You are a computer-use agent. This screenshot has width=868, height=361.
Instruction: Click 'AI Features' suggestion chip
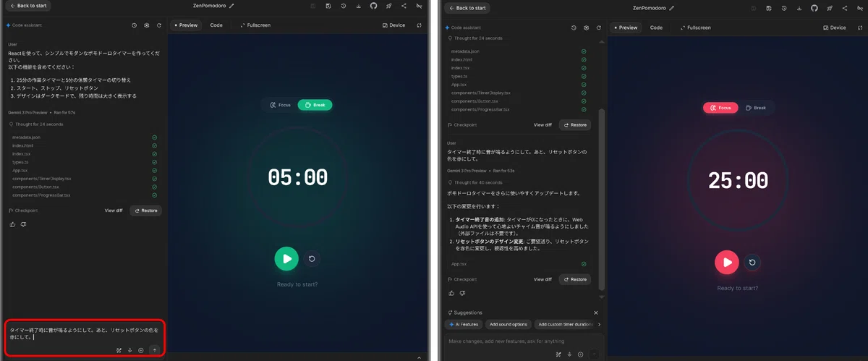tap(464, 325)
